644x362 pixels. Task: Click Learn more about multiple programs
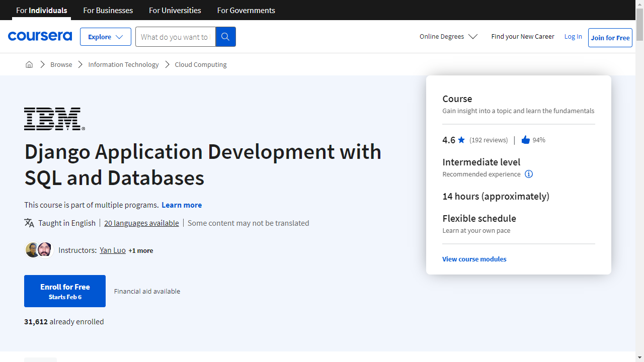[182, 205]
